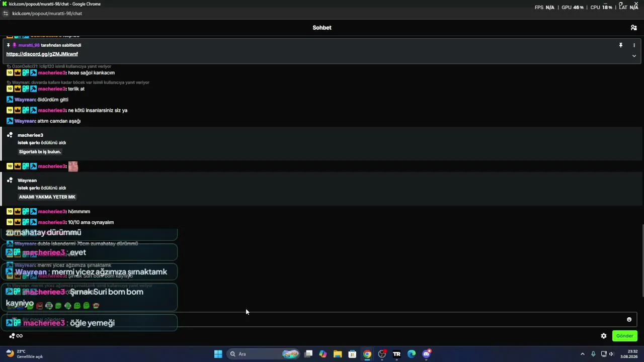Click the unpin icon on pinned message

tap(621, 45)
